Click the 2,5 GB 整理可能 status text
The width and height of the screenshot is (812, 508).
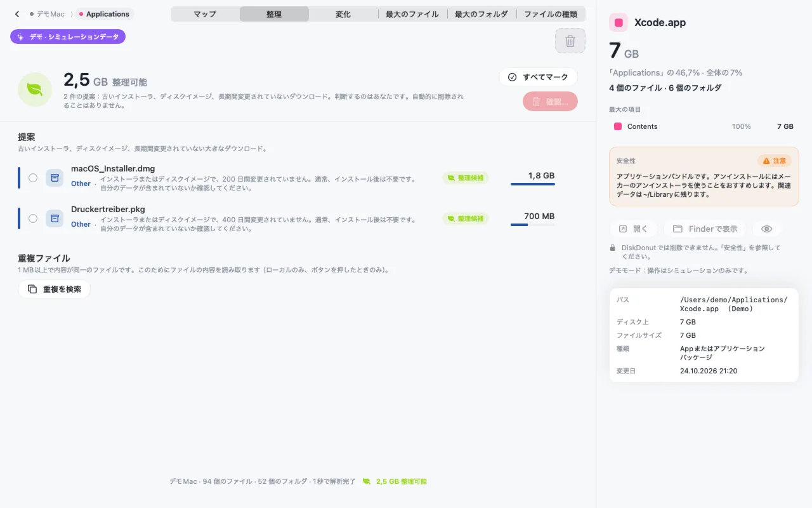coord(401,481)
